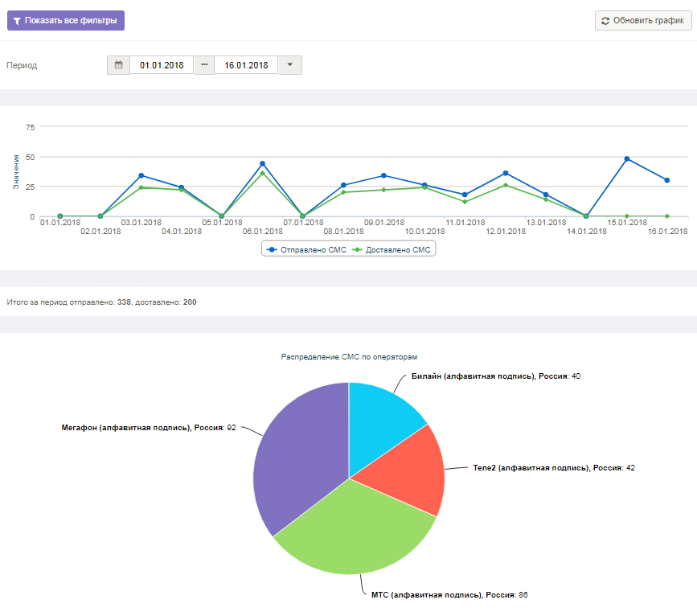Click the Мегафон operator label
Image resolution: width=697 pixels, height=616 pixels.
[x=149, y=428]
